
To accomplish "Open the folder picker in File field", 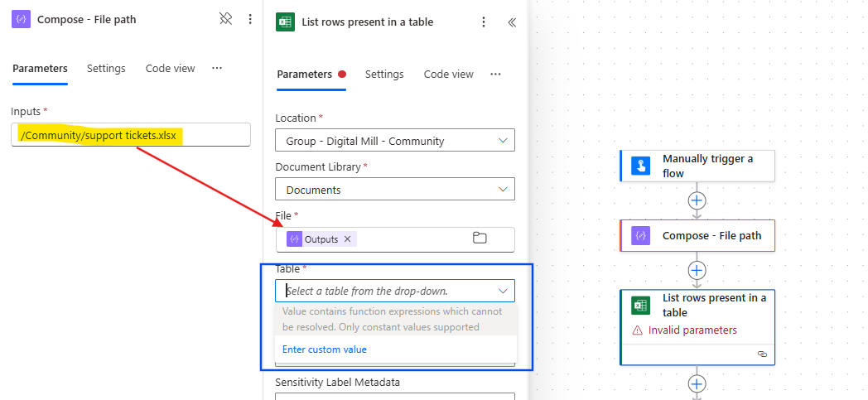I will 480,239.
